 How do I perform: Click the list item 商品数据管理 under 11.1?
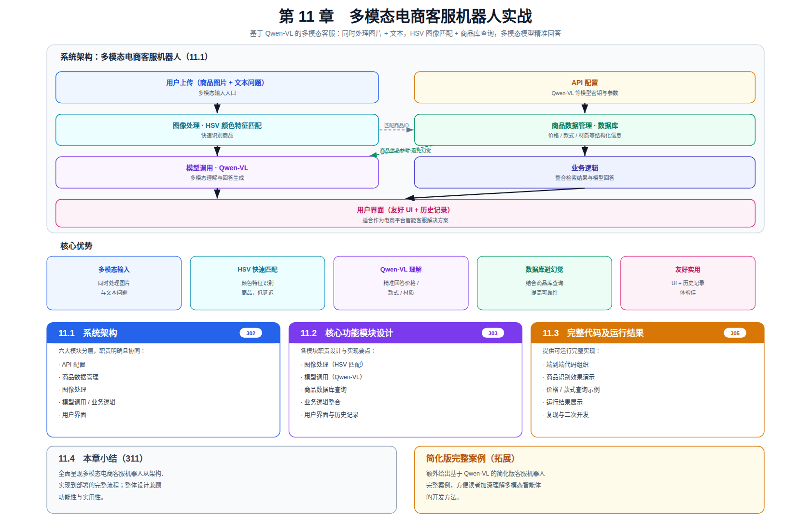coord(79,377)
